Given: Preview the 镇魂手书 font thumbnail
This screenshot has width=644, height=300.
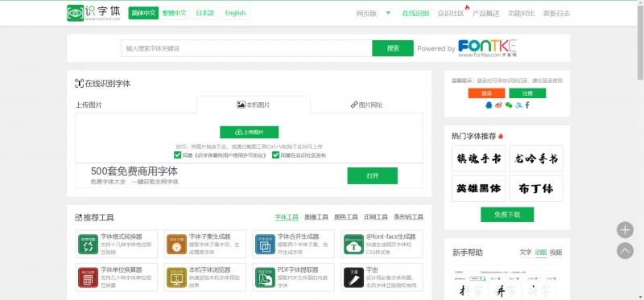Looking at the screenshot, I should click(x=478, y=158).
